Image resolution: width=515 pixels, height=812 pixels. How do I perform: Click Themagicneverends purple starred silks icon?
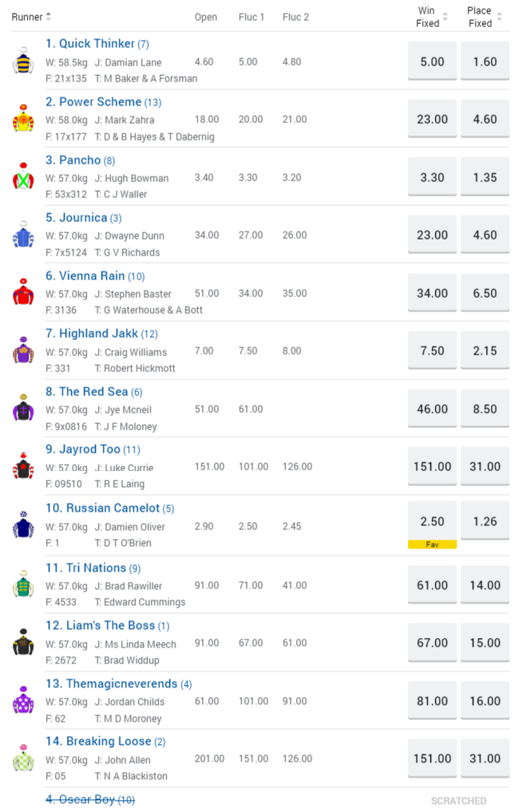coord(23,700)
